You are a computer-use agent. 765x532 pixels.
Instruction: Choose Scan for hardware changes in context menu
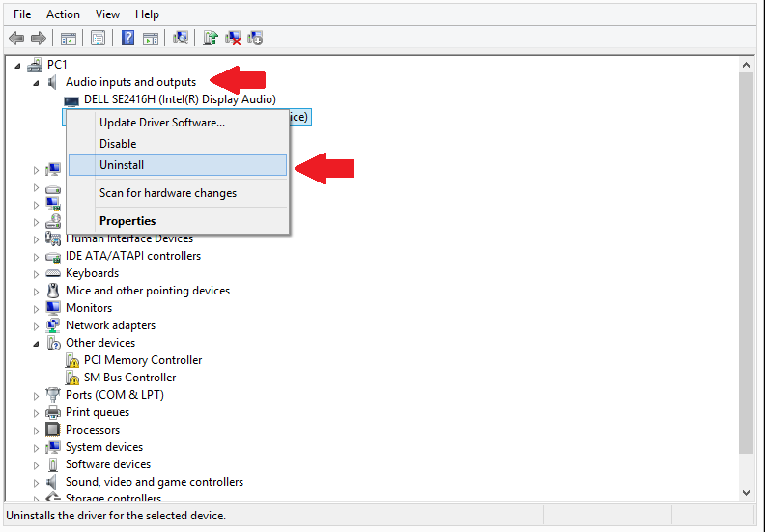click(178, 193)
